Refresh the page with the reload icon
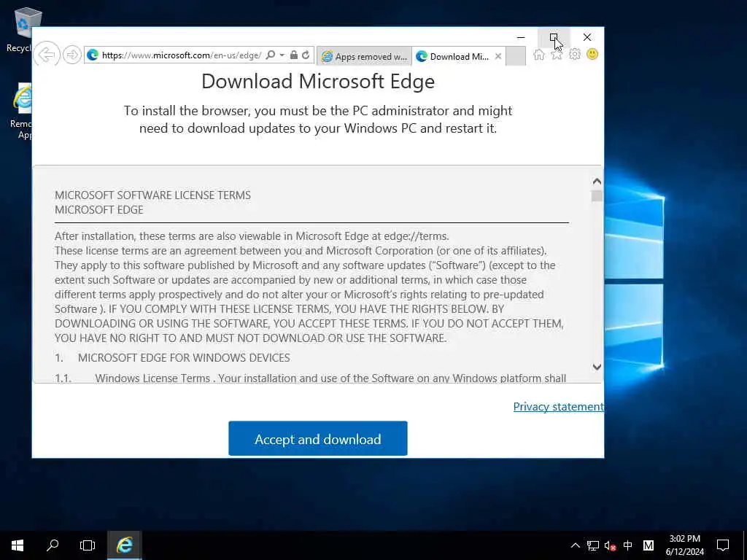The width and height of the screenshot is (747, 560). (x=306, y=55)
